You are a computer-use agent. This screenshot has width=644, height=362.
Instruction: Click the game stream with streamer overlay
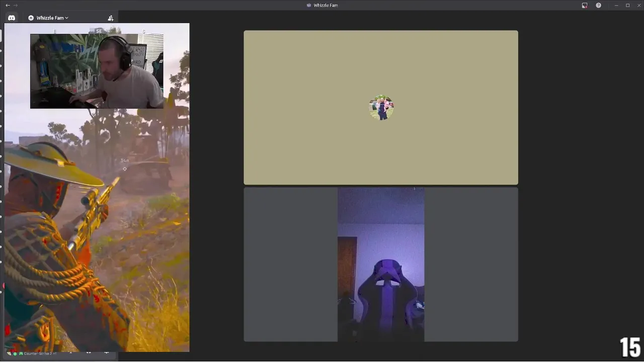97,187
